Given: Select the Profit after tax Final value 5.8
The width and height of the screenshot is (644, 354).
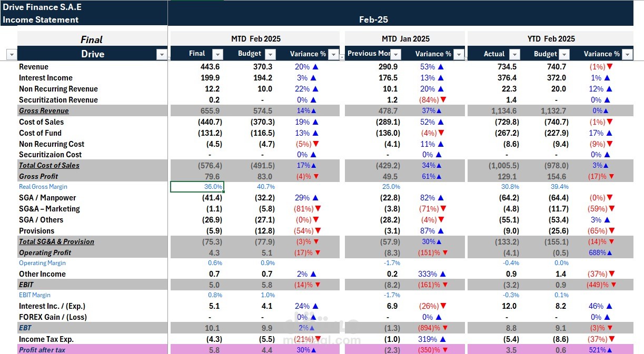Looking at the screenshot, I should coord(214,350).
